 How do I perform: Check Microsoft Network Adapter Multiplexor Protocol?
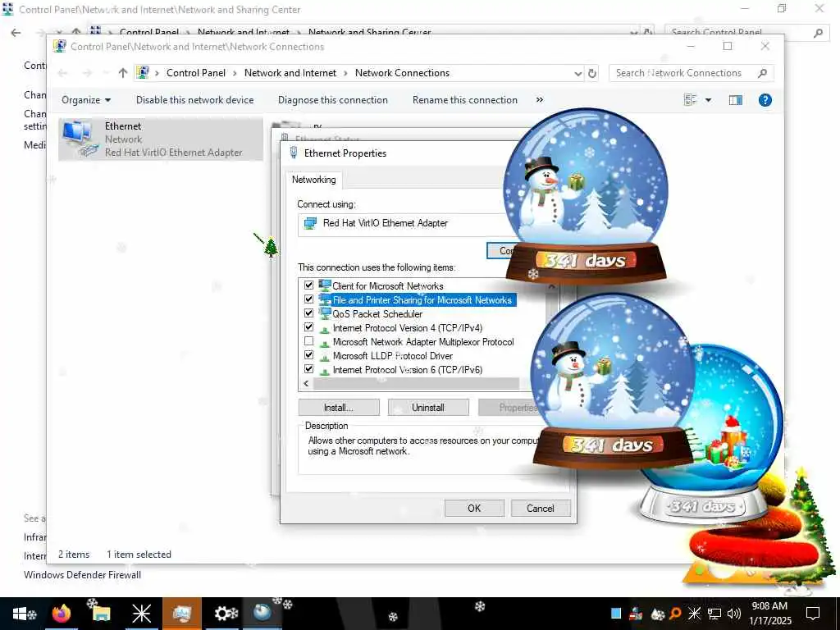308,341
